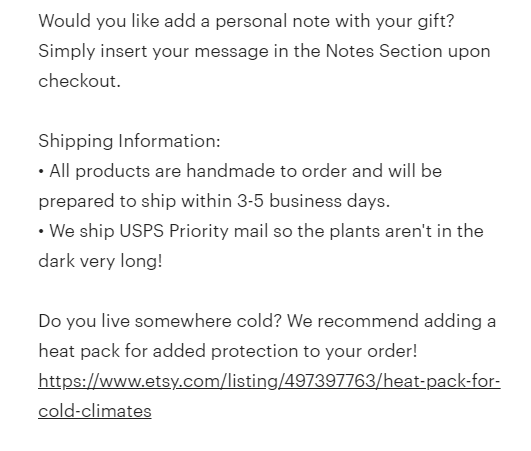
Task: Click the bullet before 'We ship USPS'
Action: [41, 232]
